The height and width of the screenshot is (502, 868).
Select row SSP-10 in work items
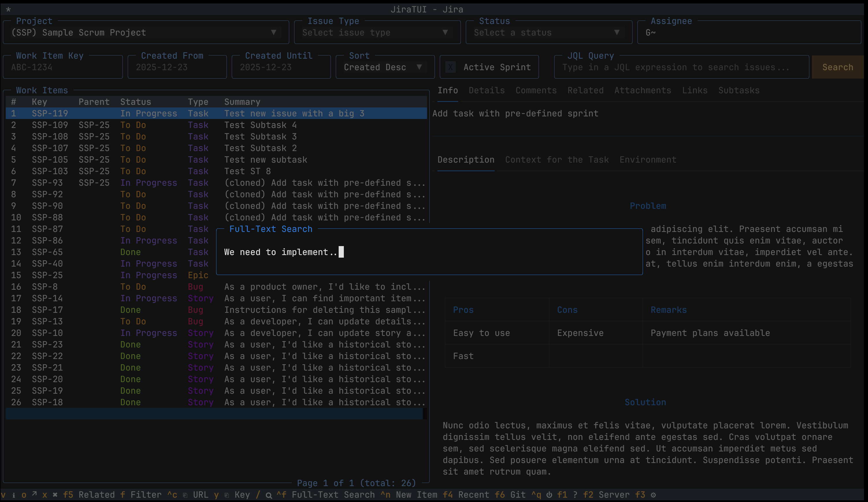coord(216,333)
